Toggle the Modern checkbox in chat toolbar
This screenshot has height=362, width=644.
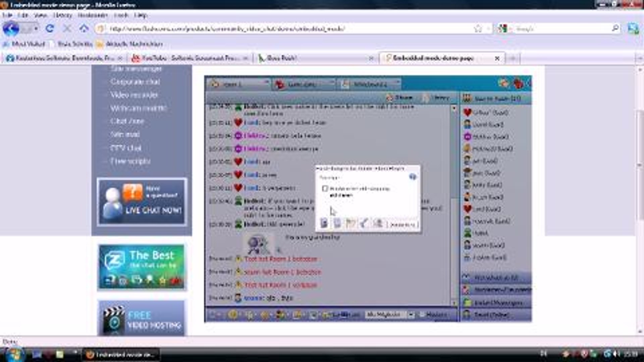click(422, 314)
